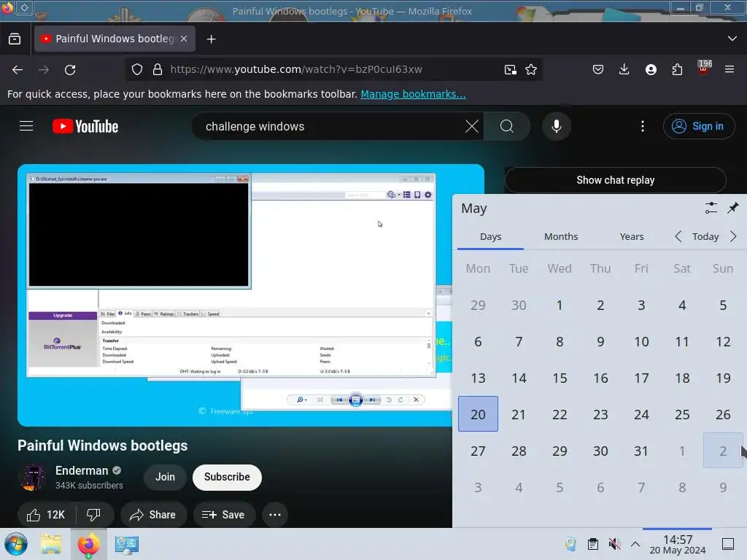Go to YouTube home via logo

[x=85, y=126]
